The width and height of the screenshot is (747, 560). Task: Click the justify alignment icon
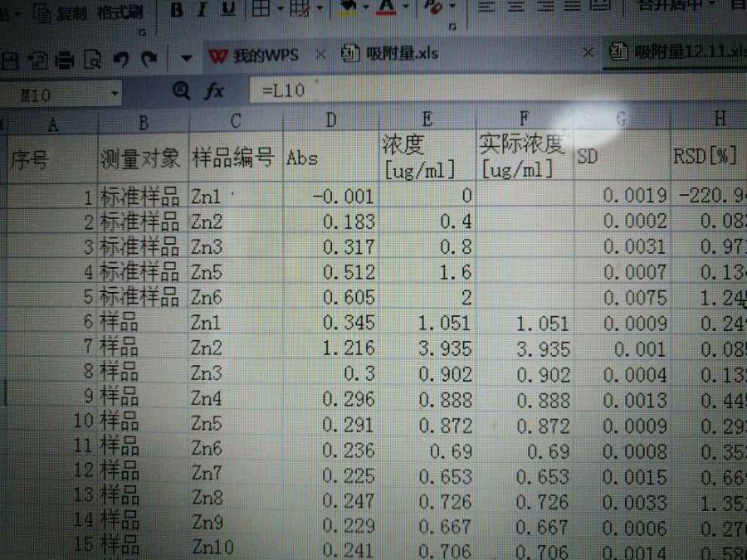572,7
